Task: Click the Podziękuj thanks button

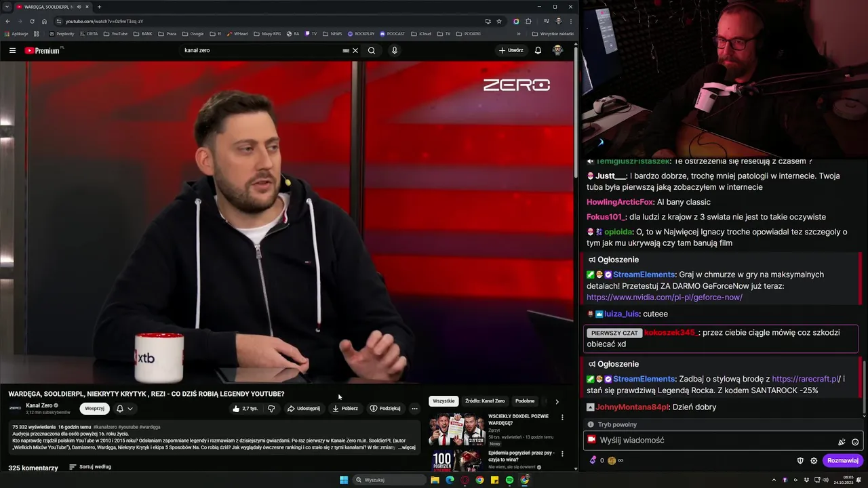Action: click(x=385, y=409)
